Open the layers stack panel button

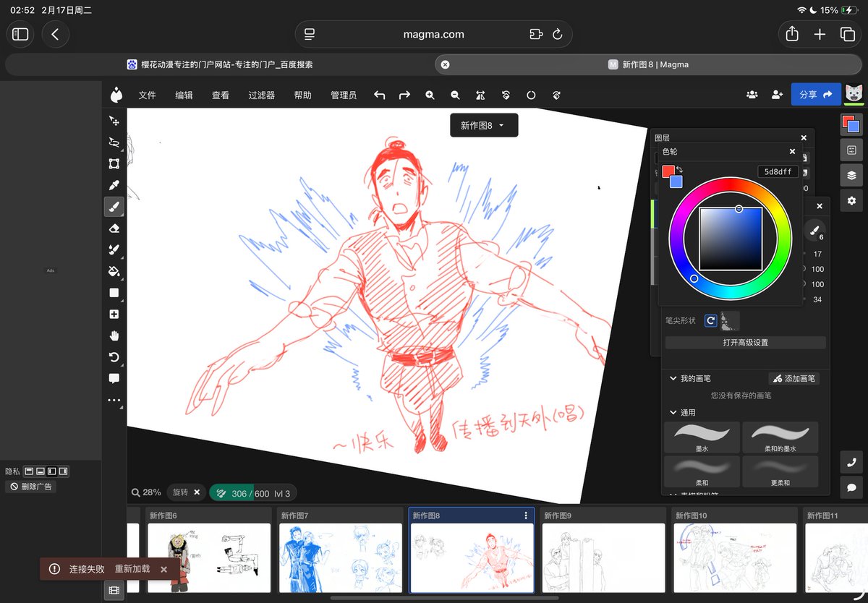(x=851, y=175)
